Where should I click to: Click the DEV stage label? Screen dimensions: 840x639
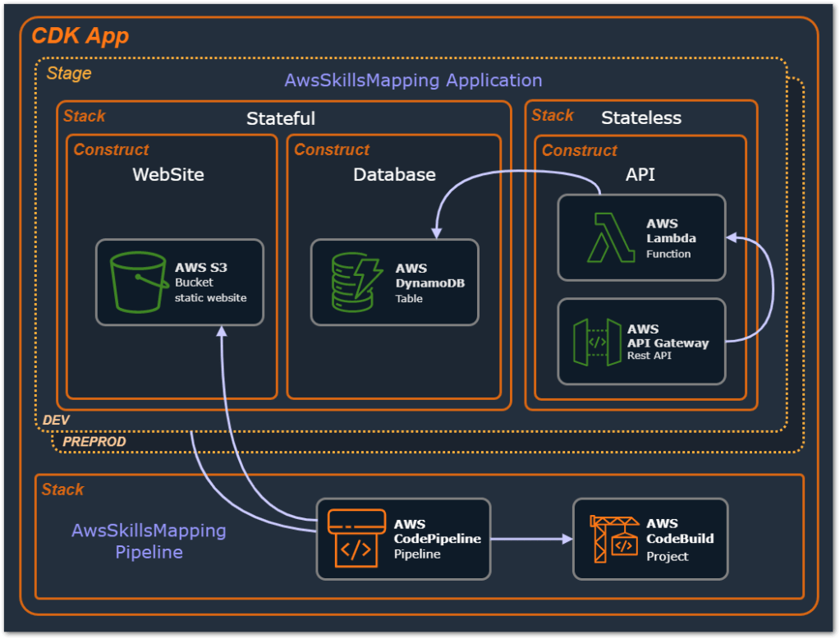point(57,420)
